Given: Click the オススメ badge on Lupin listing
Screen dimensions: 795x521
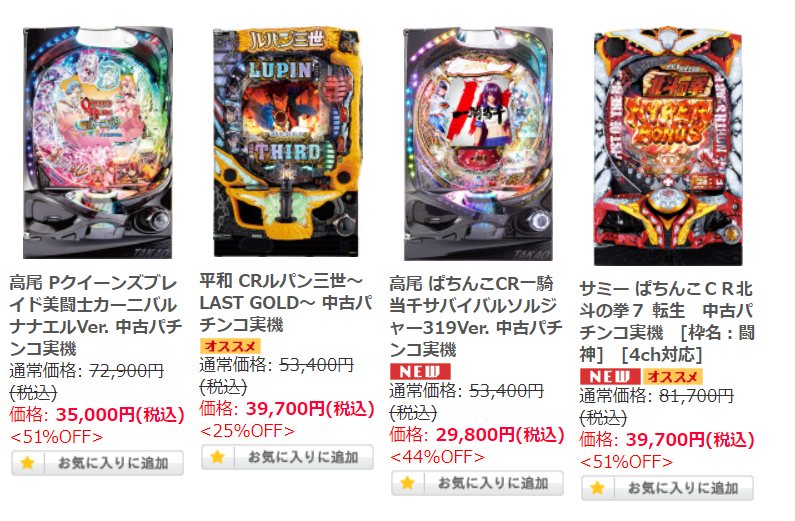Looking at the screenshot, I should [230, 346].
